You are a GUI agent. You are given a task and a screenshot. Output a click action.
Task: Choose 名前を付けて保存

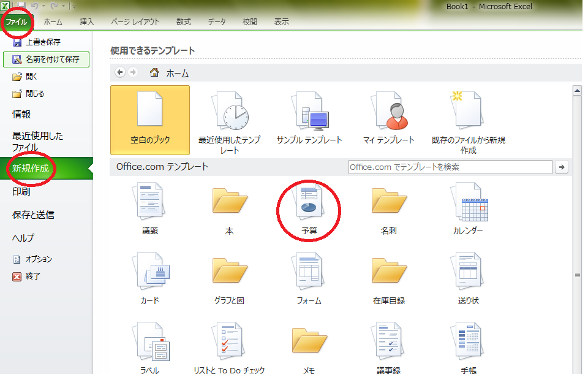pyautogui.click(x=46, y=59)
